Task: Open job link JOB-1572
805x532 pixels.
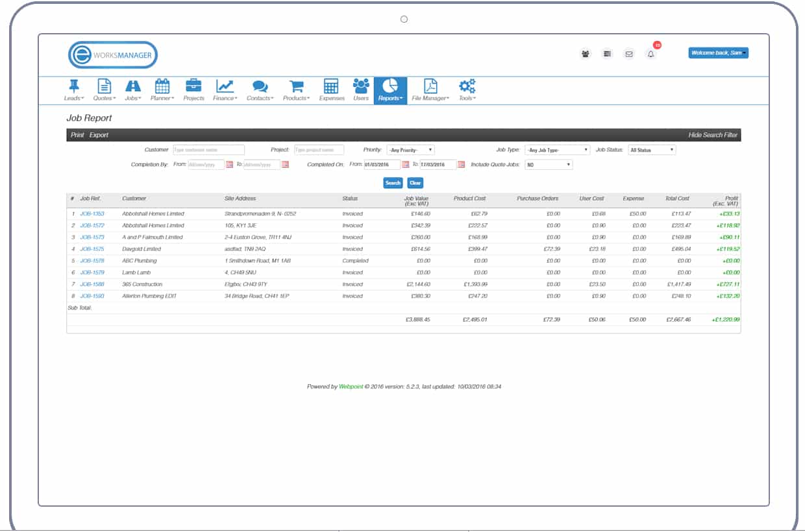Action: click(x=92, y=225)
